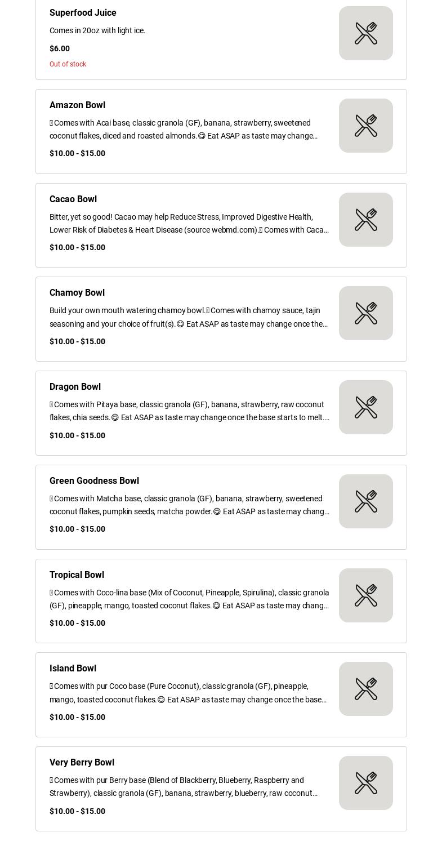The image size is (442, 868).
Task: Click the Cacao Bowl utensils image icon
Action: (x=365, y=220)
